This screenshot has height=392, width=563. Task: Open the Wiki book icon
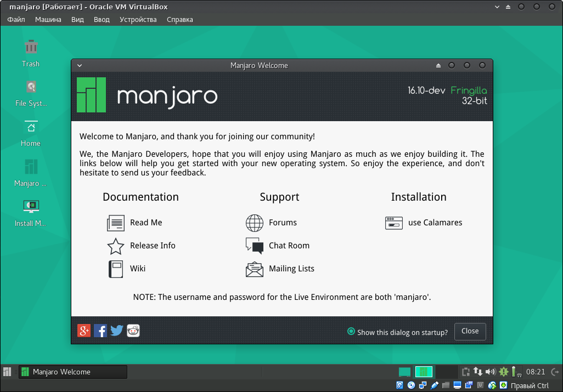[116, 269]
